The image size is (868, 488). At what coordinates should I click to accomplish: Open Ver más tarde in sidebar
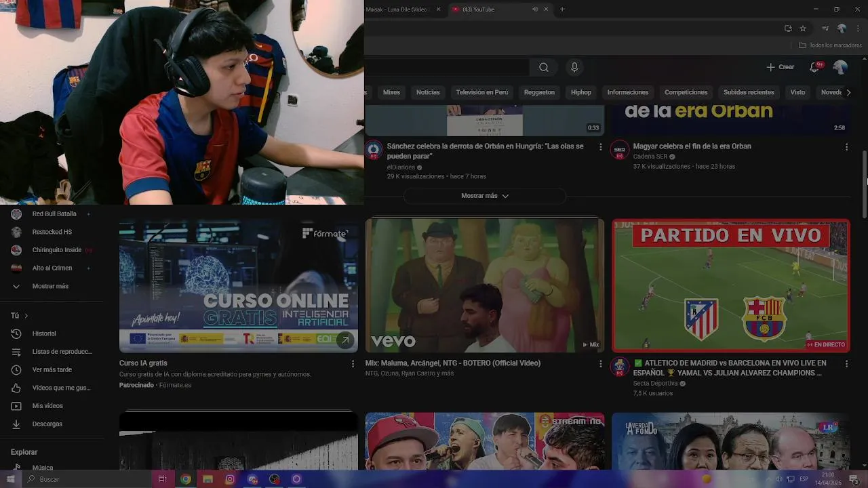51,369
